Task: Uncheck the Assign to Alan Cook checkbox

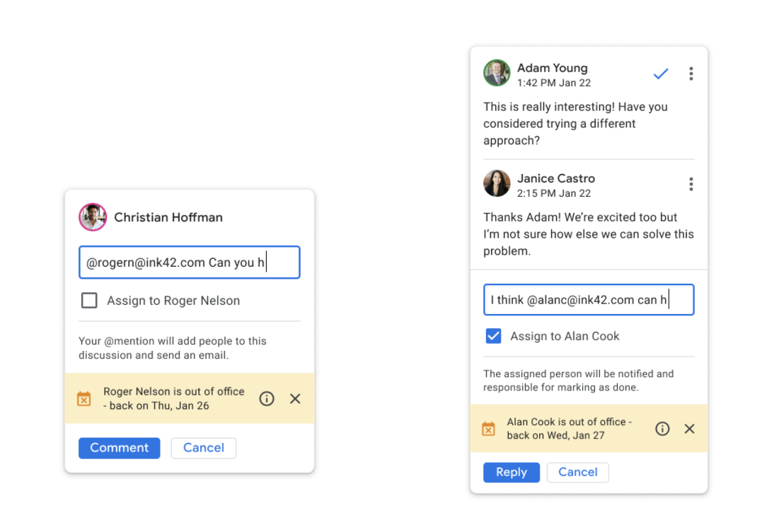Action: tap(493, 336)
